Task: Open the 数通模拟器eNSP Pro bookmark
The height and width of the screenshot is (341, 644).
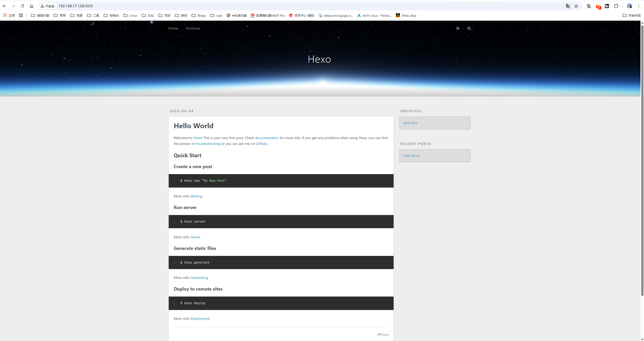Action: (268, 15)
